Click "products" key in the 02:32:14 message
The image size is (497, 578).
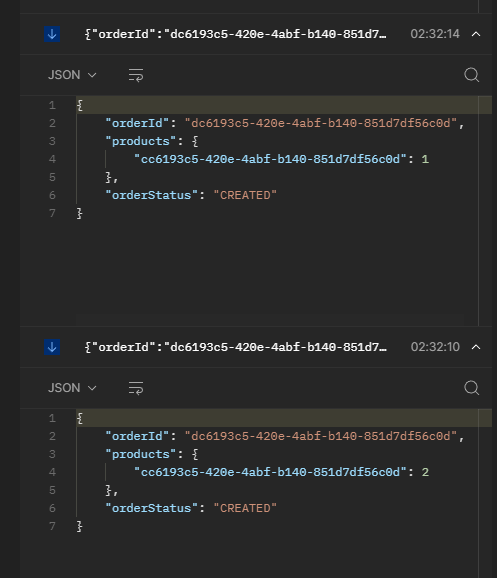click(141, 141)
